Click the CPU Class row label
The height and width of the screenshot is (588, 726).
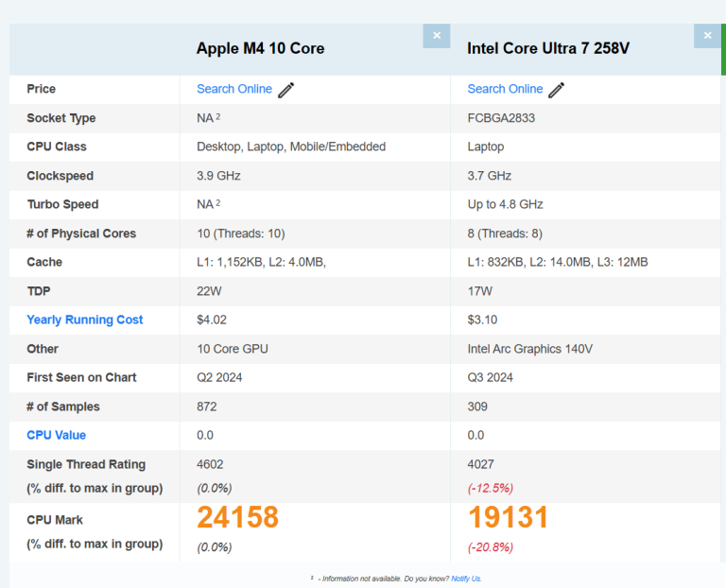57,147
